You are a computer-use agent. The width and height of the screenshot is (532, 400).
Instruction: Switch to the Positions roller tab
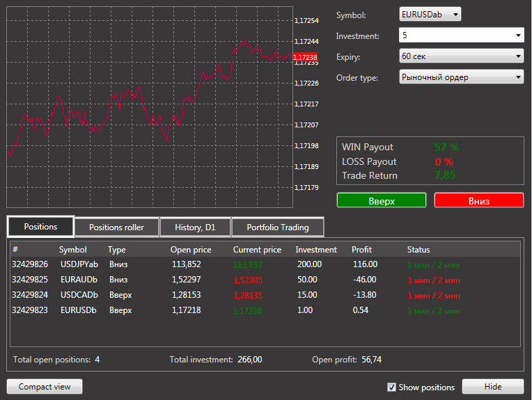point(116,227)
